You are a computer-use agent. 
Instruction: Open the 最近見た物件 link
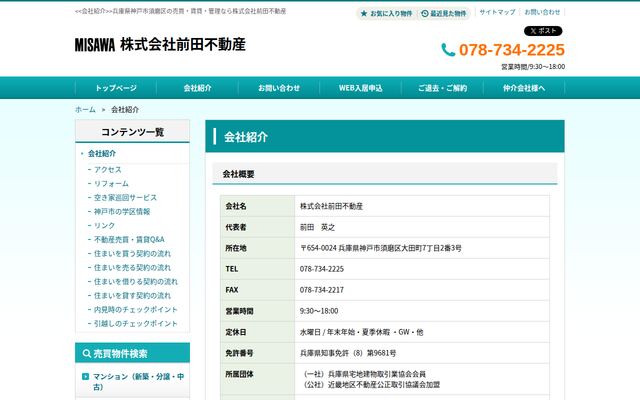[x=448, y=13]
